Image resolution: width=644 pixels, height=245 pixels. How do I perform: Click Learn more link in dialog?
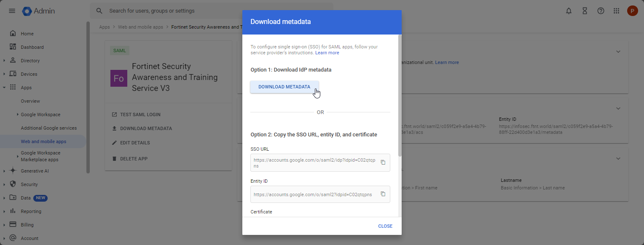[x=327, y=53]
